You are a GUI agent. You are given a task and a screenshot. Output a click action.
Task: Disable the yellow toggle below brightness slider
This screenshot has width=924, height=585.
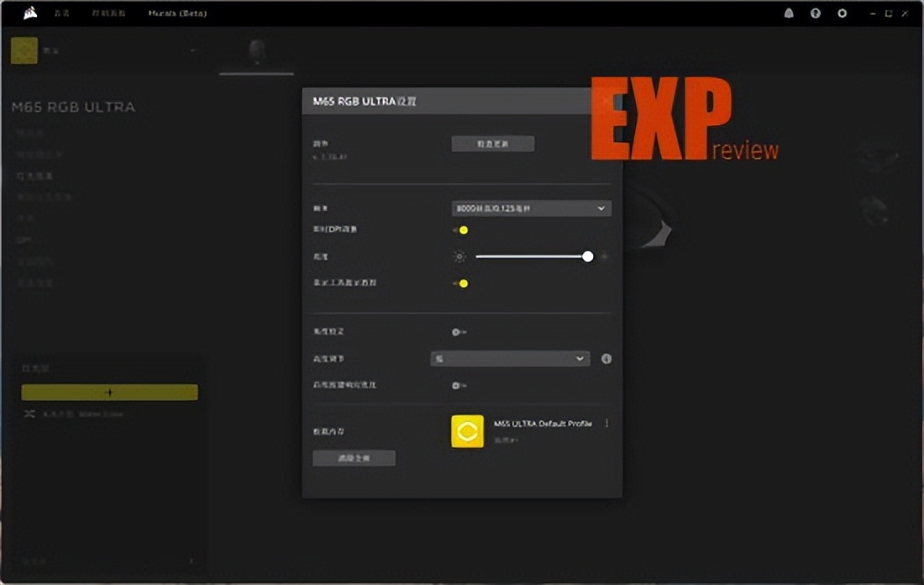(460, 283)
